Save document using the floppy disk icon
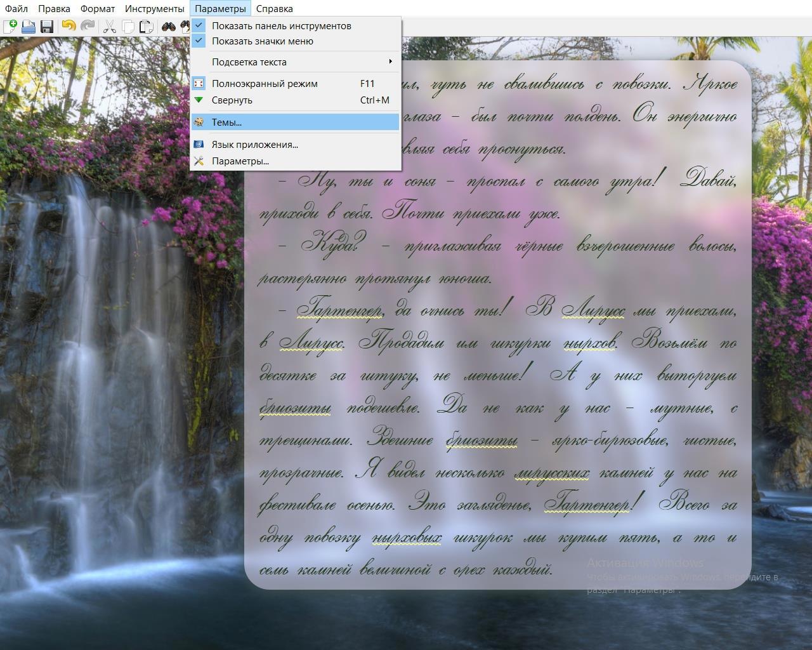Screen dimensions: 812x650 pos(46,27)
